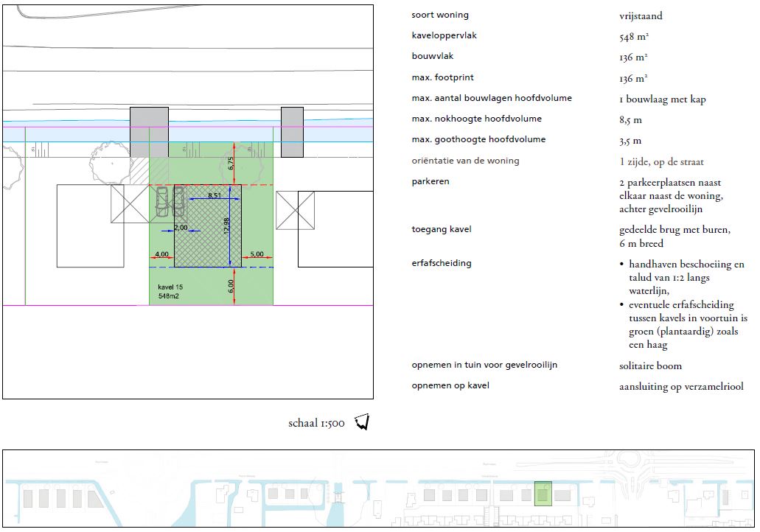This screenshot has width=760, height=532.
Task: Click the north arrow compass icon
Action: [362, 422]
